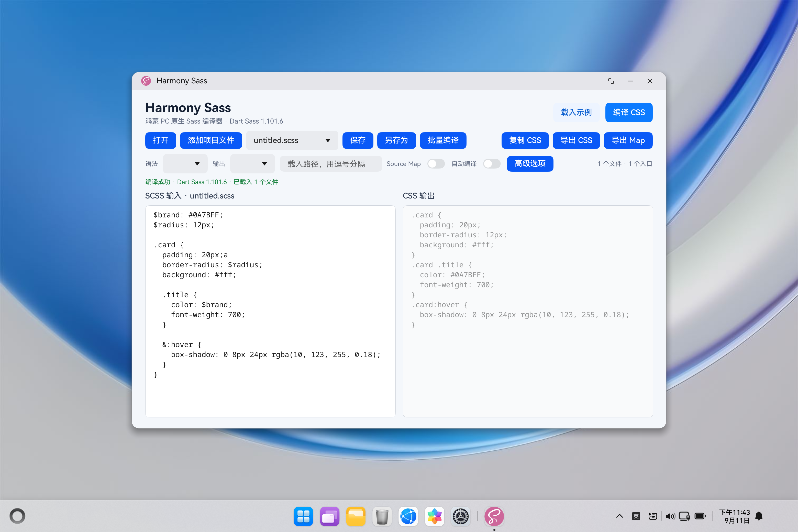Click the '.title {' line in SCSS input
Viewport: 798px width, 532px height.
(180, 295)
